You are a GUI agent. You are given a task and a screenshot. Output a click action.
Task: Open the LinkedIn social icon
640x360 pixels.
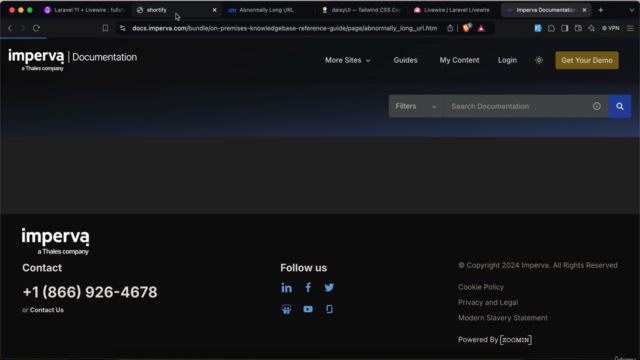(x=287, y=288)
